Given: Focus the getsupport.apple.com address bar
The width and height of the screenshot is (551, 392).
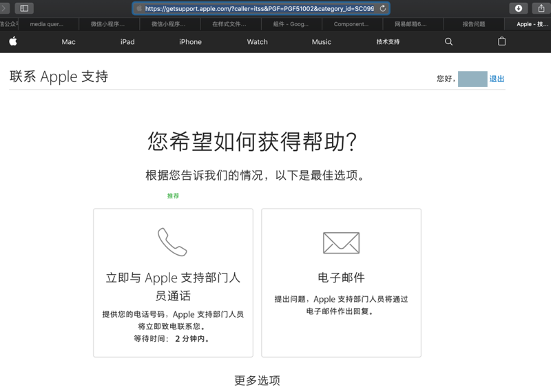Looking at the screenshot, I should (261, 8).
